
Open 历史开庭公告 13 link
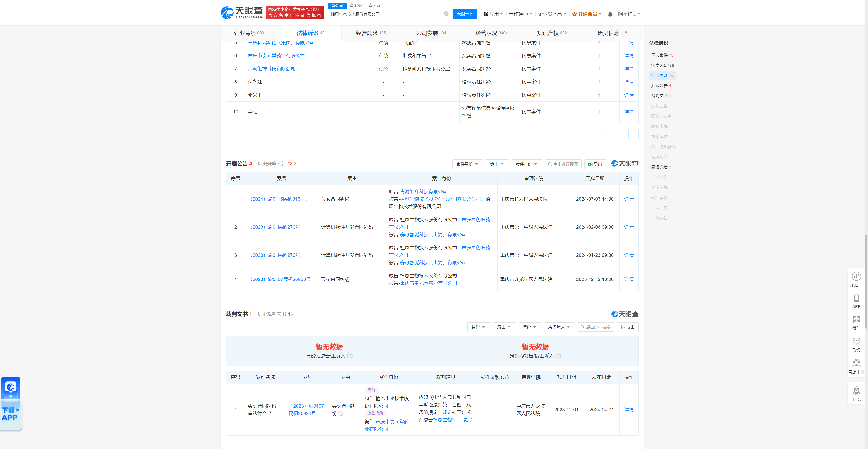[277, 164]
